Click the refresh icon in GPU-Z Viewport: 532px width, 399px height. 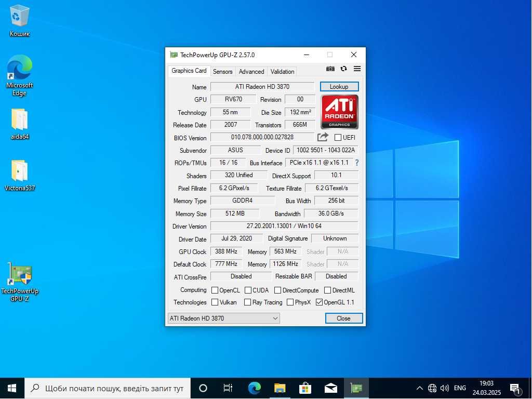click(344, 69)
